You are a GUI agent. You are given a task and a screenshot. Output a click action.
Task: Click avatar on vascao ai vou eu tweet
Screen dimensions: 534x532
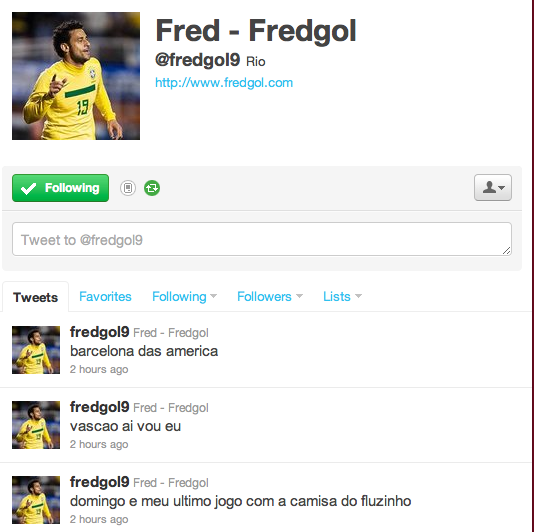(x=36, y=425)
